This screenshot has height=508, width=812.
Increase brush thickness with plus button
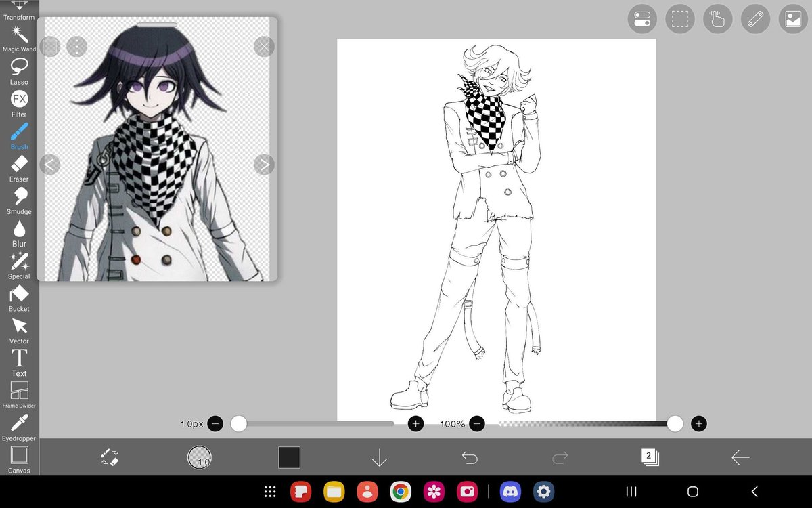point(415,424)
